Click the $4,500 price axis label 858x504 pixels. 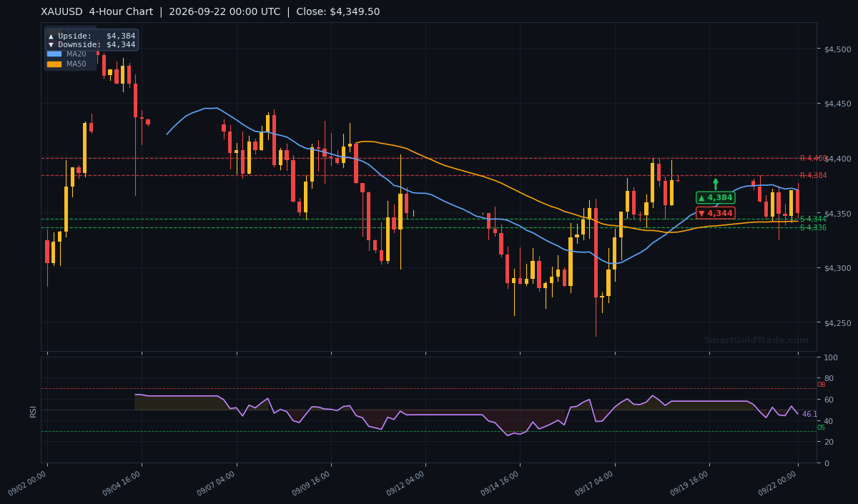point(838,49)
